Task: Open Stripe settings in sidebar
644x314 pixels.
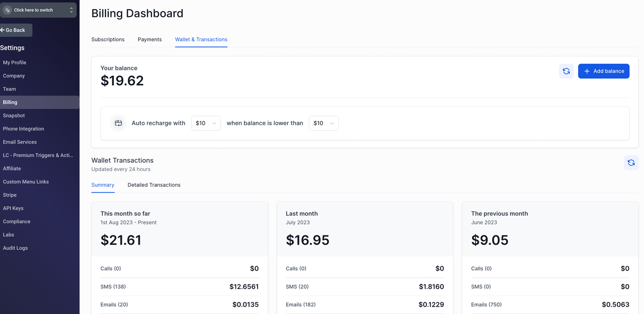Action: pyautogui.click(x=10, y=195)
